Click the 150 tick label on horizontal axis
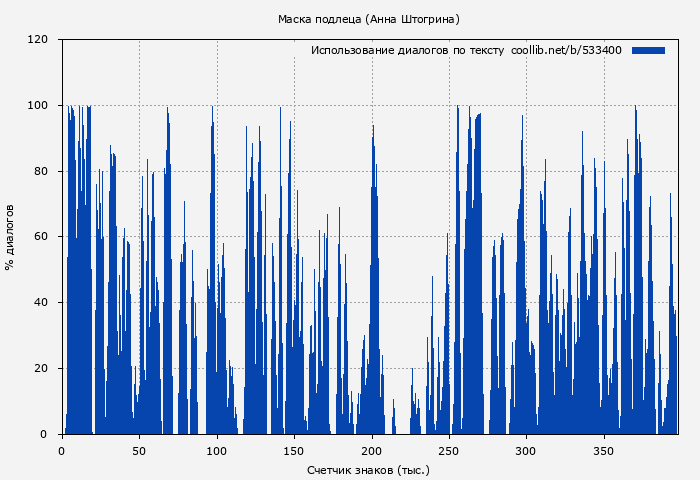 click(x=294, y=450)
